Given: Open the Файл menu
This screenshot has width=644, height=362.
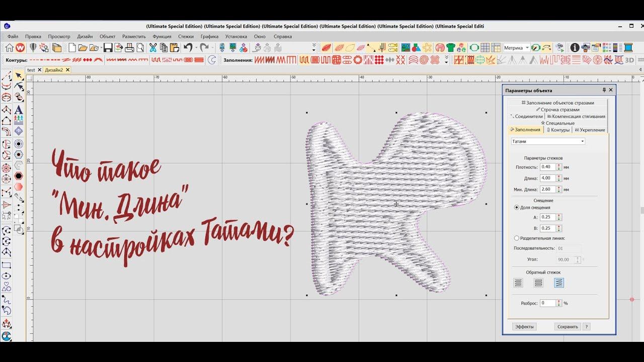Looking at the screenshot, I should [13, 36].
